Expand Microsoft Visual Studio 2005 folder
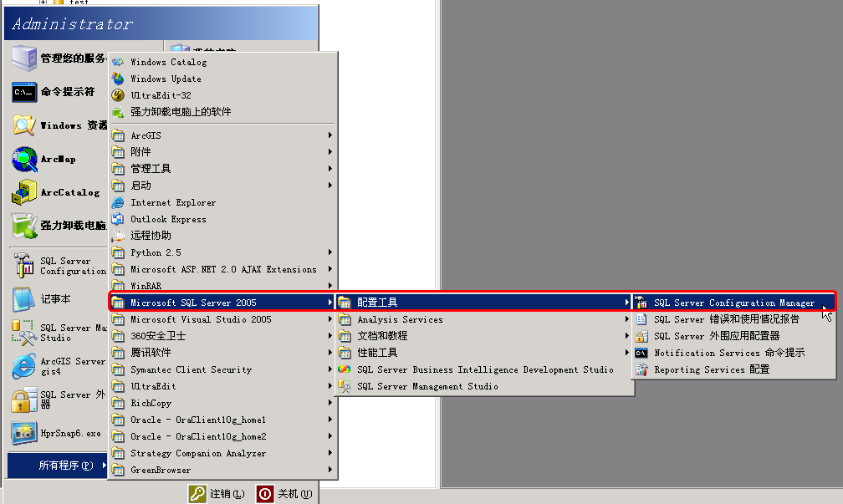 222,319
